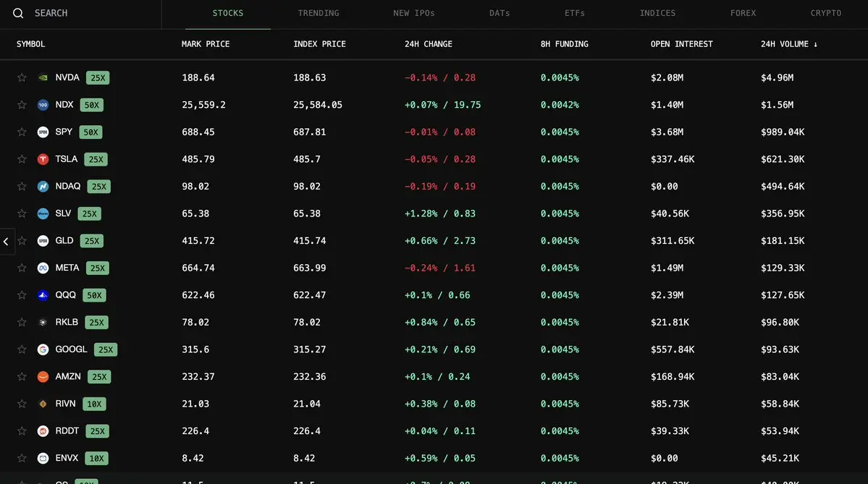Click the META logo icon
This screenshot has width=868, height=484.
(43, 268)
